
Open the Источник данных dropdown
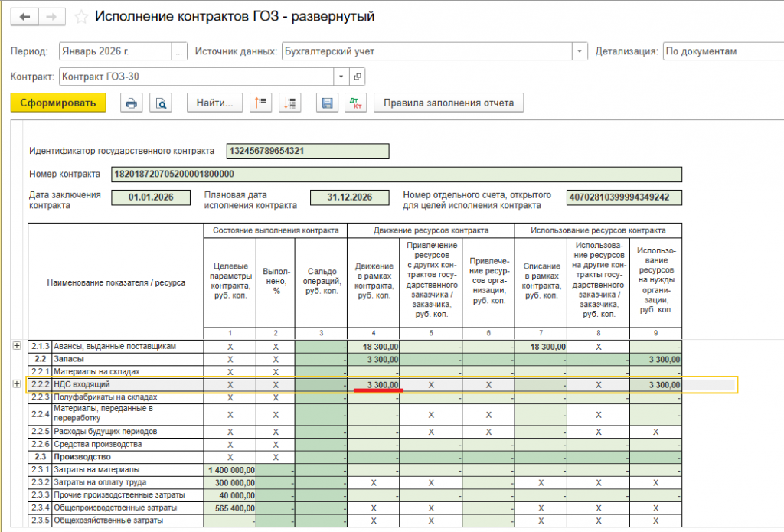click(580, 51)
